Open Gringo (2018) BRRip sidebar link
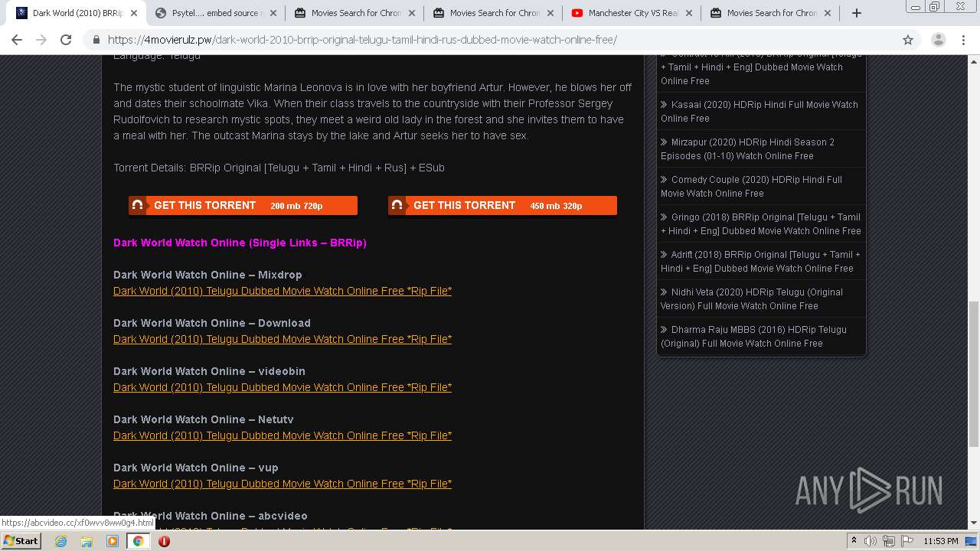 click(x=761, y=223)
